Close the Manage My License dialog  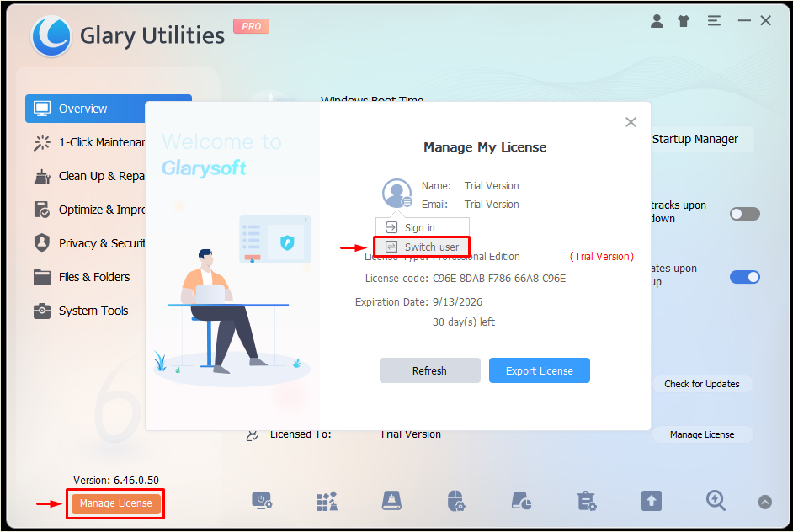point(631,122)
